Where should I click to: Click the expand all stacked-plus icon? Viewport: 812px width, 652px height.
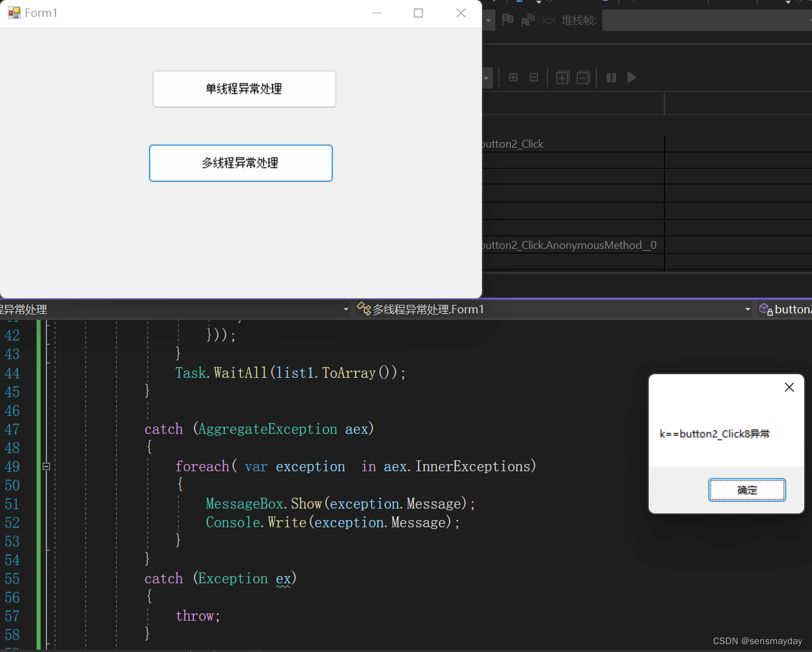[x=563, y=78]
